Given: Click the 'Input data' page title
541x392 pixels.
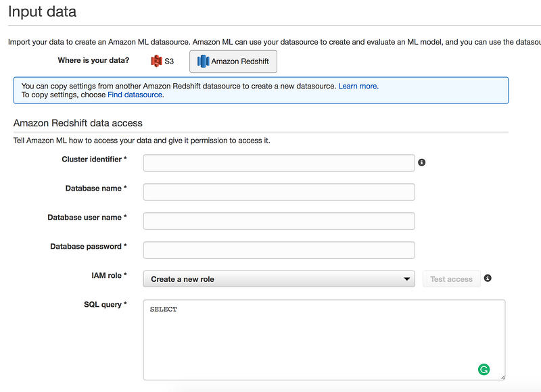Looking at the screenshot, I should 42,11.
